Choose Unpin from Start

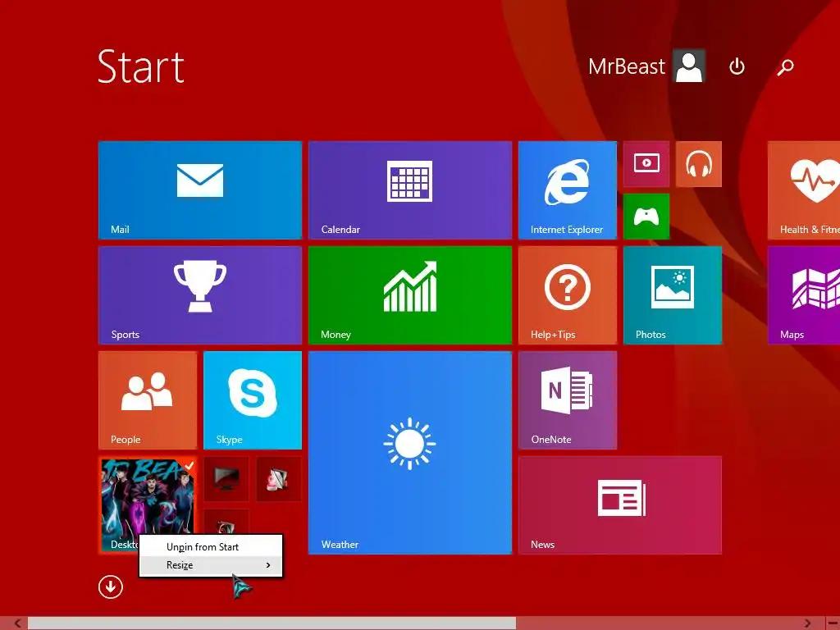click(211, 547)
